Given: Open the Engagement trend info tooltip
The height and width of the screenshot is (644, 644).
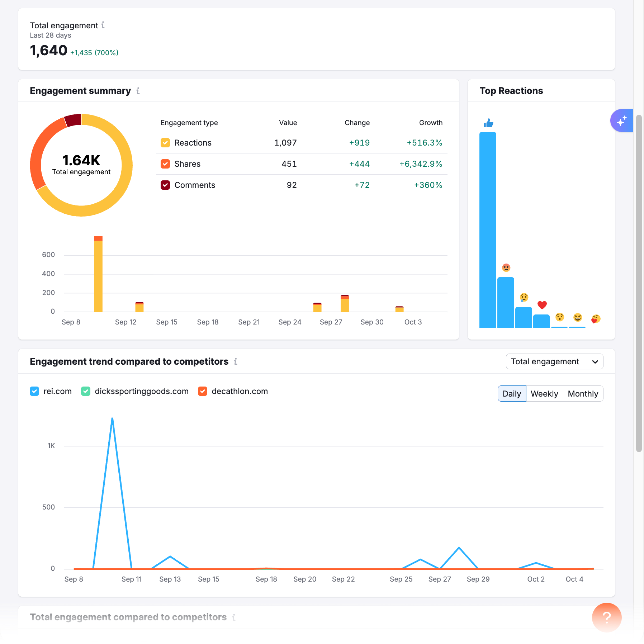Looking at the screenshot, I should tap(236, 361).
